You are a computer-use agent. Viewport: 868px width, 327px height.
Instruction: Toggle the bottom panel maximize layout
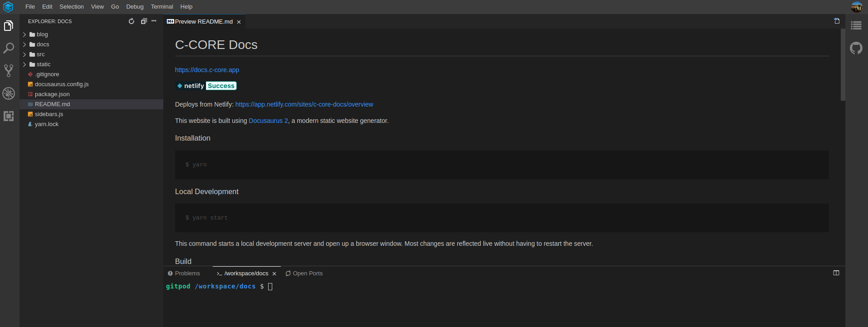[836, 273]
